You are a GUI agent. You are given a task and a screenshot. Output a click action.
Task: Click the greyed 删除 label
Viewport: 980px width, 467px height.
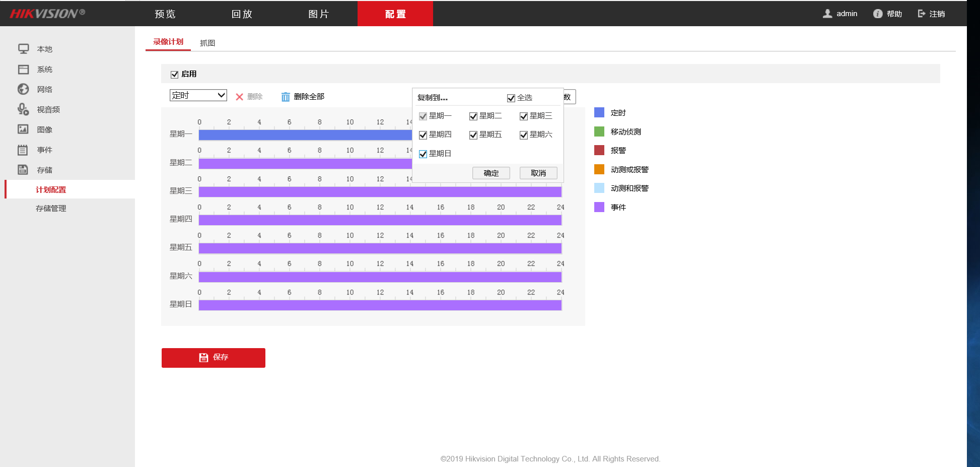click(255, 97)
